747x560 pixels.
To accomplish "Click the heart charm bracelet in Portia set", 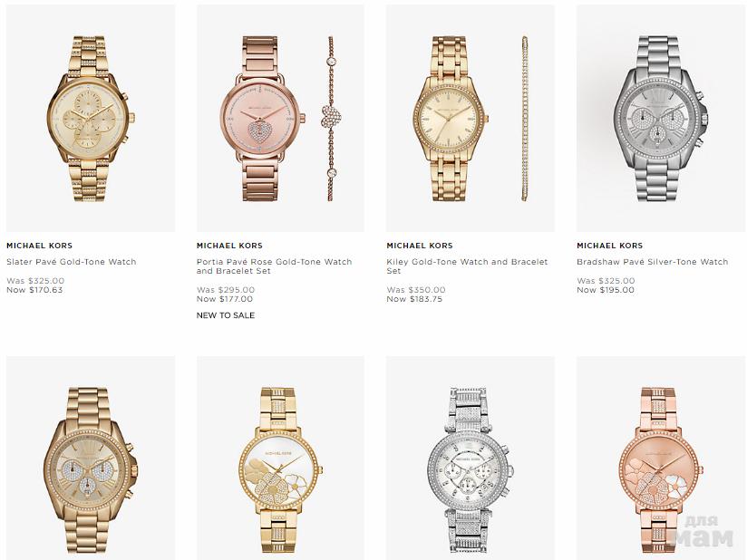I will [331, 118].
